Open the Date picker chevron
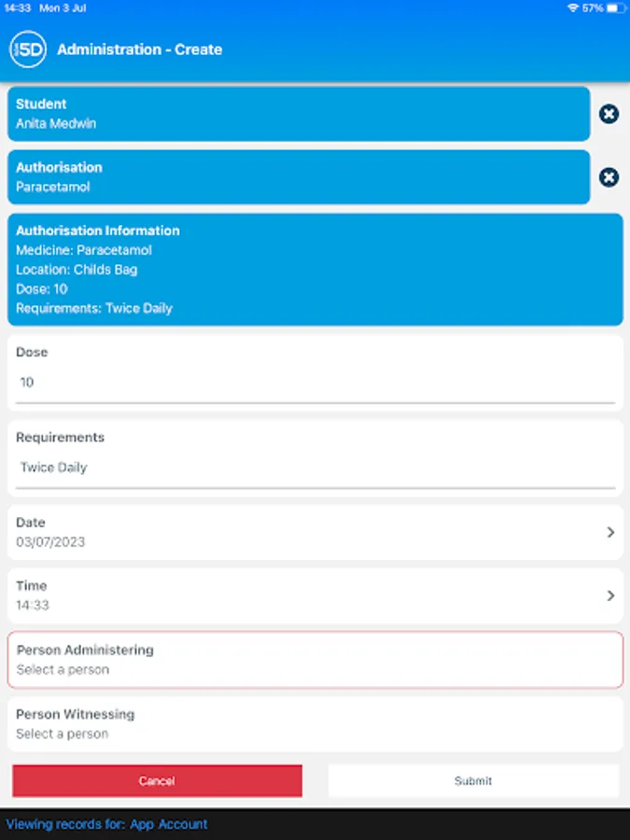 click(x=610, y=532)
